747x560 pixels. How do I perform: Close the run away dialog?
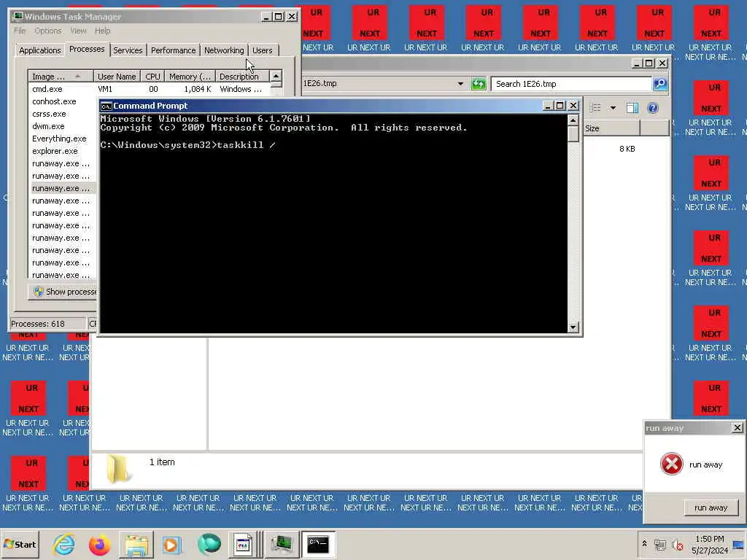pos(737,427)
